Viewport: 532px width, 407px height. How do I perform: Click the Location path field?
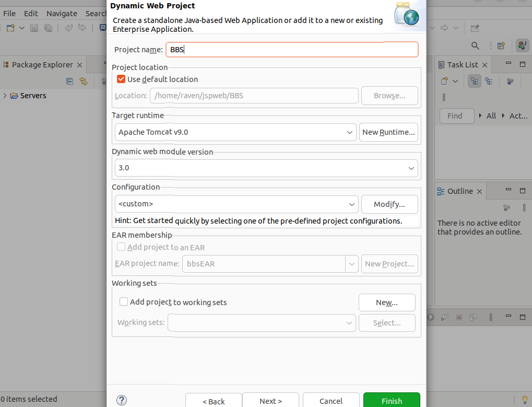[254, 96]
